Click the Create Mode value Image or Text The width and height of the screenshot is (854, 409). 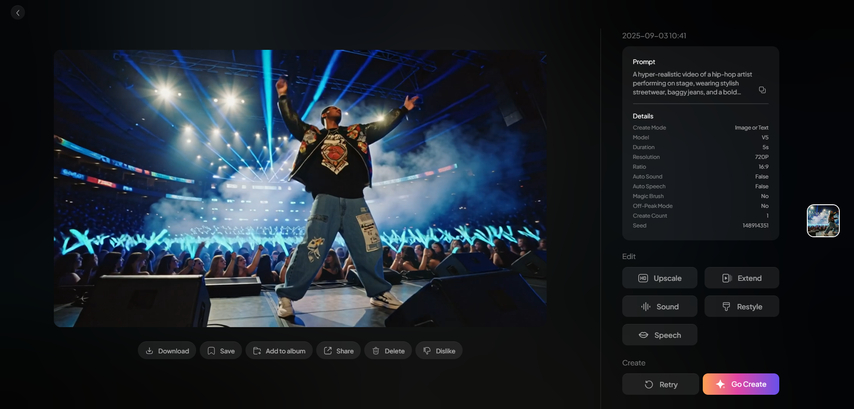(752, 127)
